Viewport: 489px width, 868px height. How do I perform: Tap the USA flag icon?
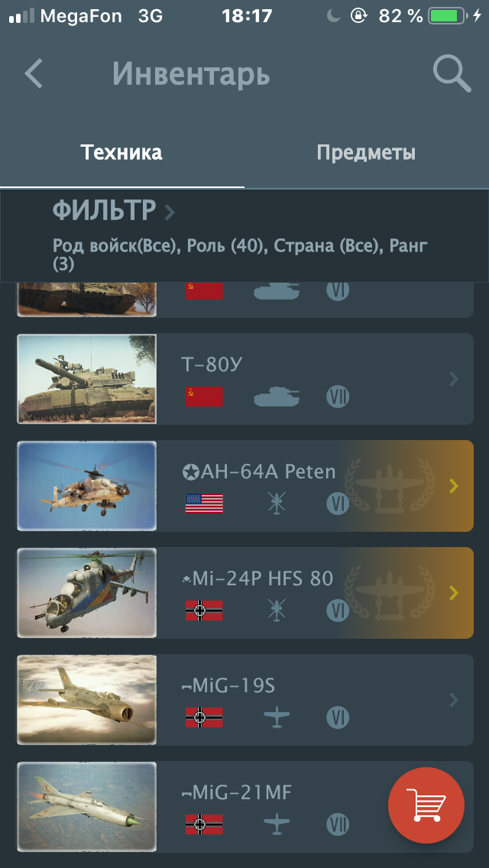(x=204, y=504)
